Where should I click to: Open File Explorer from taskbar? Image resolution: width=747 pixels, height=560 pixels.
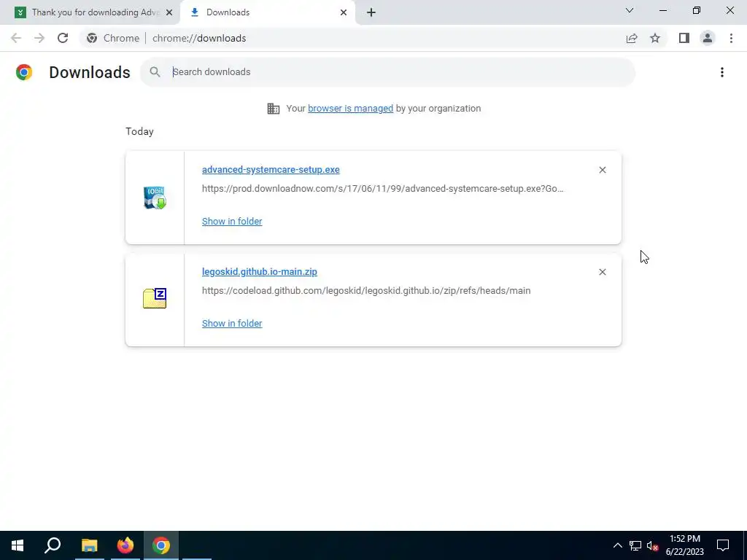[x=89, y=545]
